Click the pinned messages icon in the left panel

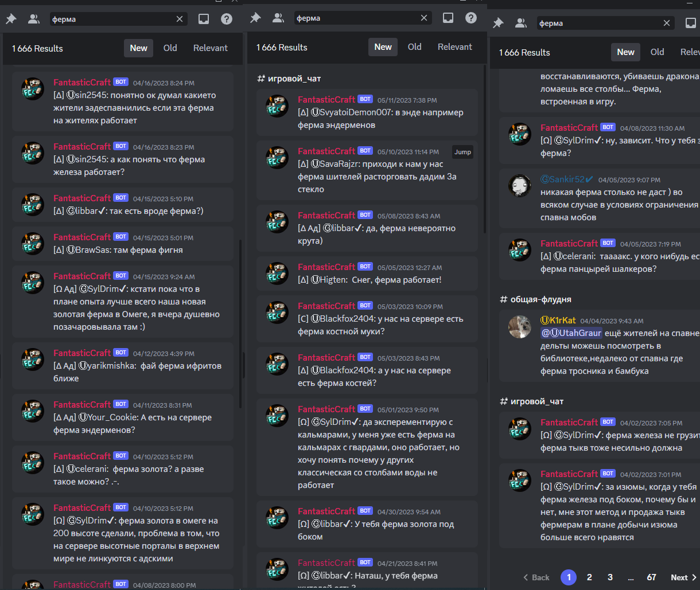pos(11,19)
